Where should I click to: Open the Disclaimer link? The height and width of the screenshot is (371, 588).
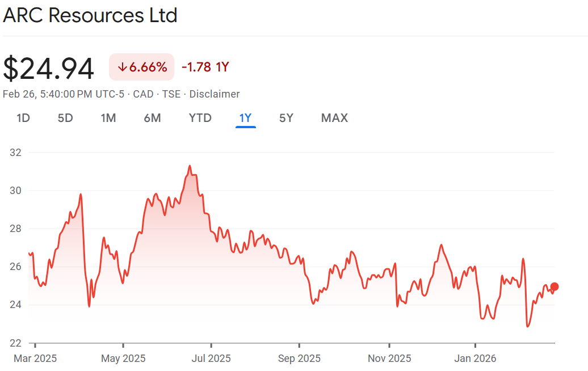click(x=215, y=94)
